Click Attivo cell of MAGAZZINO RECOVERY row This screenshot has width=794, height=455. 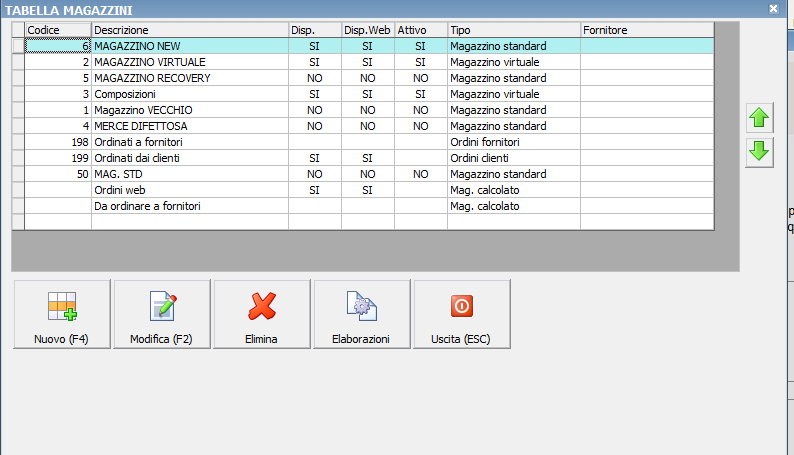point(421,78)
